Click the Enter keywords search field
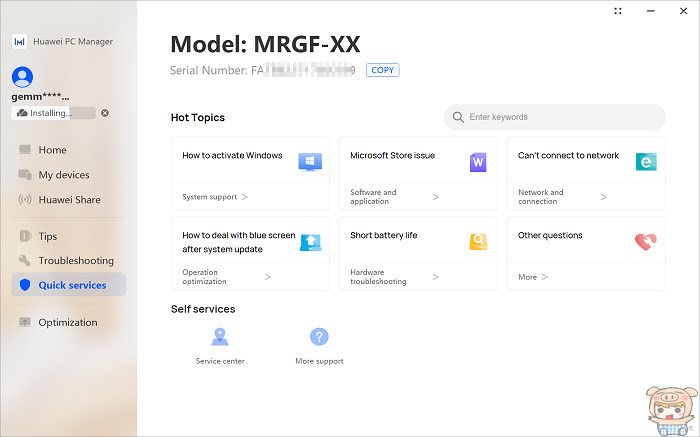 (x=554, y=117)
